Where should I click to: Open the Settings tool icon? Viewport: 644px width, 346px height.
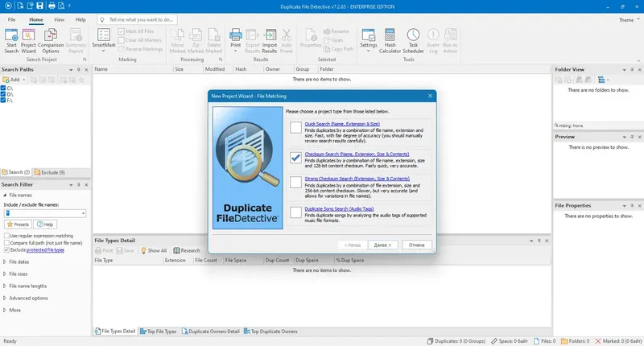click(x=369, y=39)
